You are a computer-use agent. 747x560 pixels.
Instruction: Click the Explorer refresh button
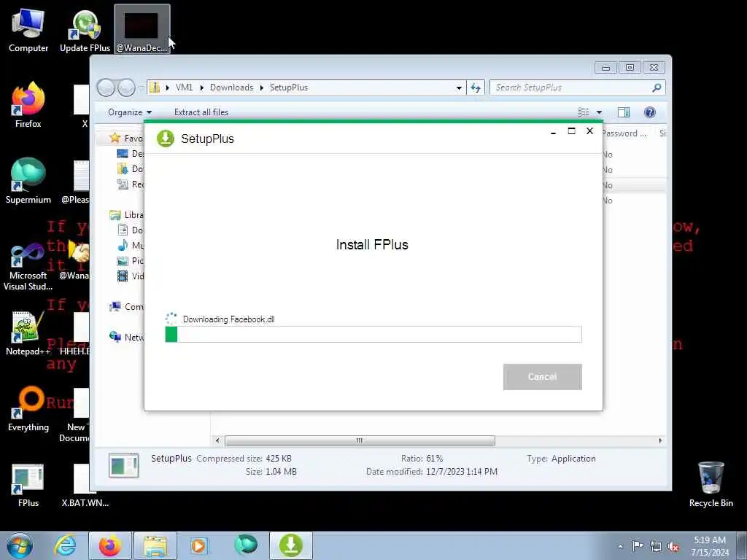coord(476,87)
